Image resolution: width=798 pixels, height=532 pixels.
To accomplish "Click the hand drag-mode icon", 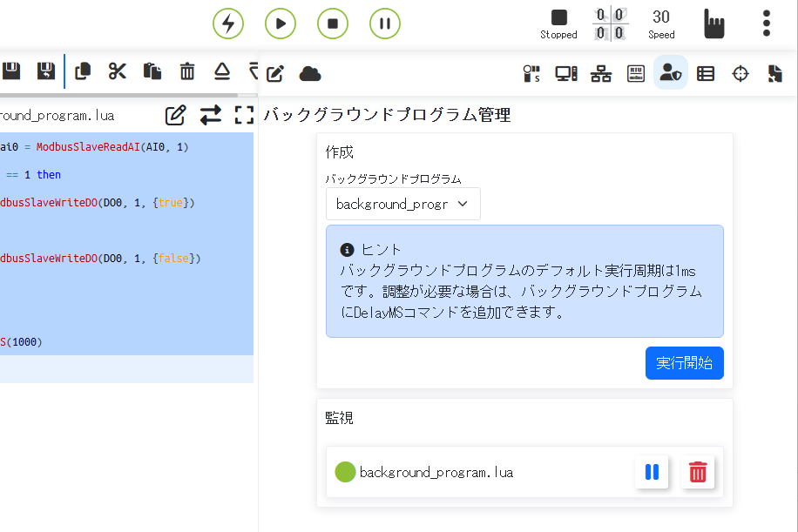I will click(713, 24).
